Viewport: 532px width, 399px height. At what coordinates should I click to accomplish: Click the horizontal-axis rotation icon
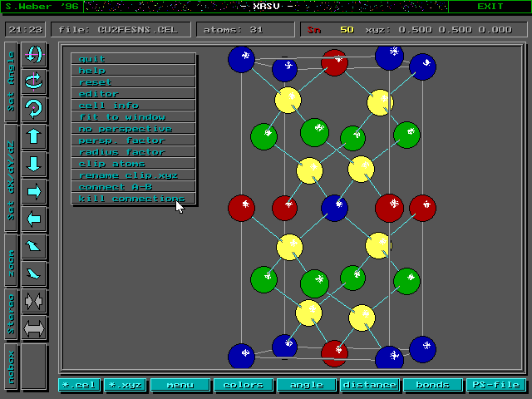pyautogui.click(x=33, y=54)
